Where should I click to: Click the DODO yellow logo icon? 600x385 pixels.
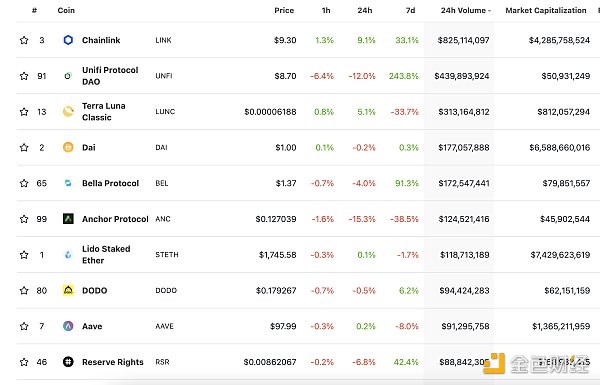coord(68,290)
